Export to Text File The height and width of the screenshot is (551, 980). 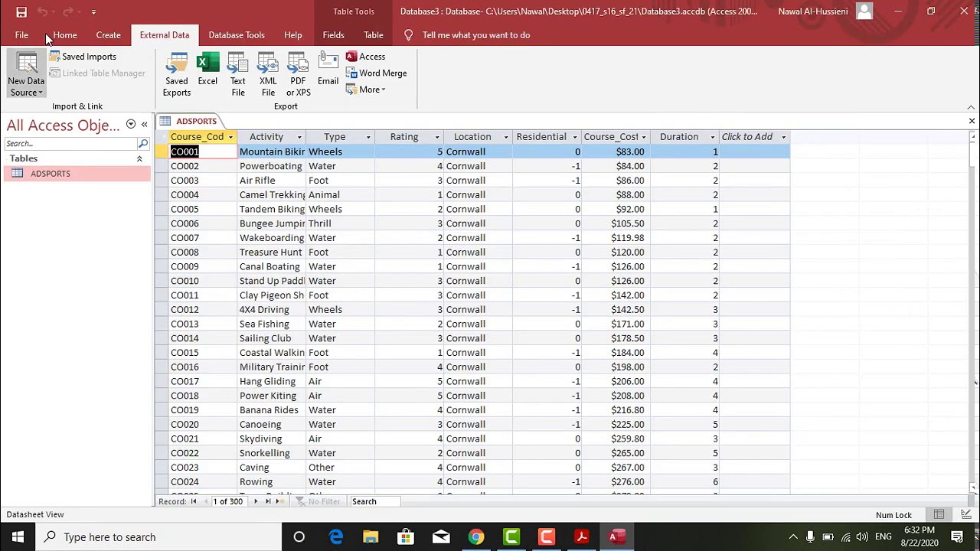click(x=238, y=76)
